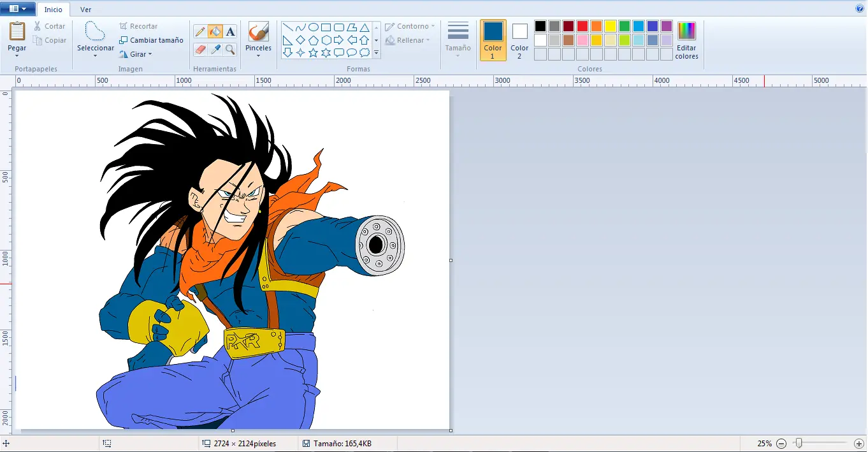Click Cambiar tamaño resize button
Viewport: 868px width, 452px height.
[151, 40]
